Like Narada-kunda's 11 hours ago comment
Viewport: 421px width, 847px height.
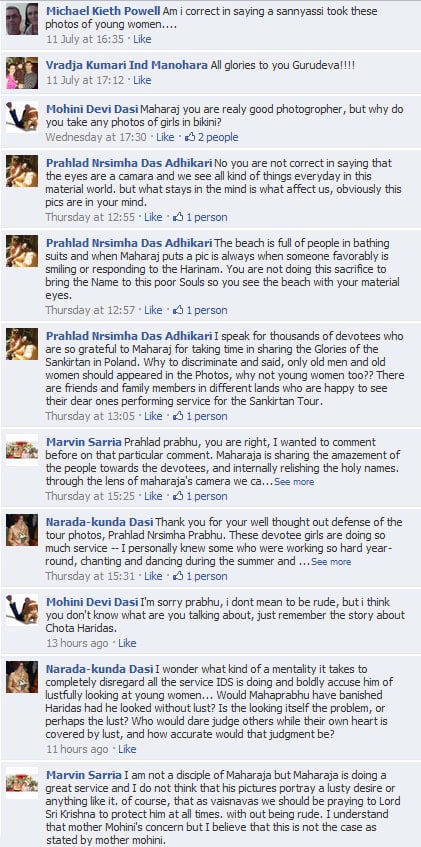tap(127, 749)
